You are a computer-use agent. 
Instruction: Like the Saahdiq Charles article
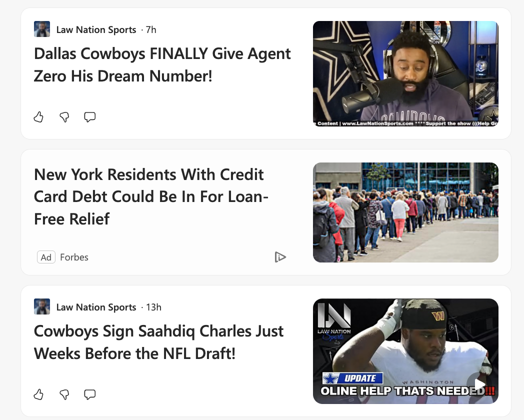39,394
